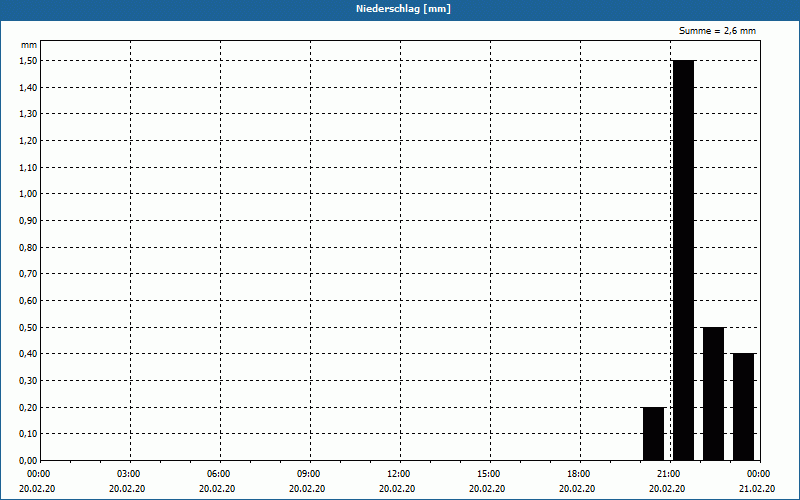Click the 1,00 y-axis label

click(x=28, y=194)
